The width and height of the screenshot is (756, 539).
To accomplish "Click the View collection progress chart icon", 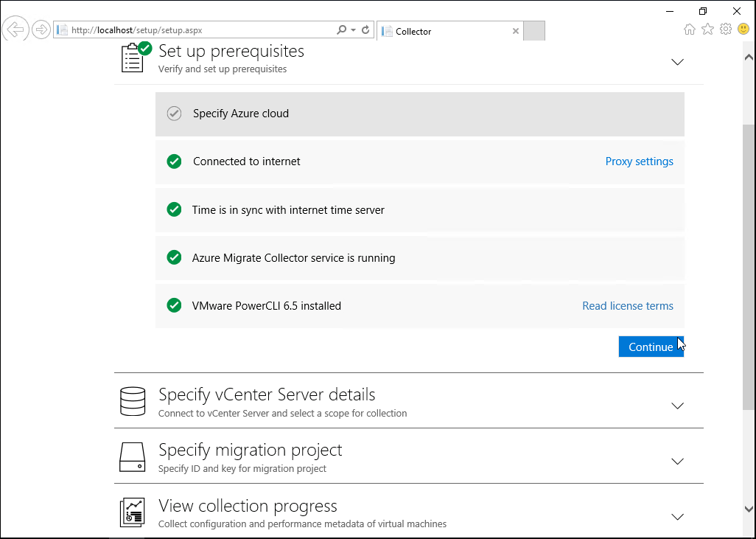I will (133, 512).
